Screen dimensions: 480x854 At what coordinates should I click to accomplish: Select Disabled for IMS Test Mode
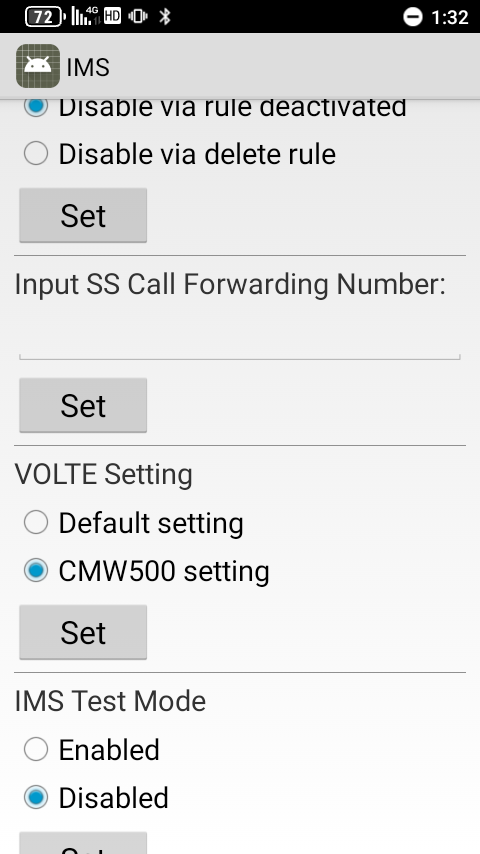click(x=96, y=797)
